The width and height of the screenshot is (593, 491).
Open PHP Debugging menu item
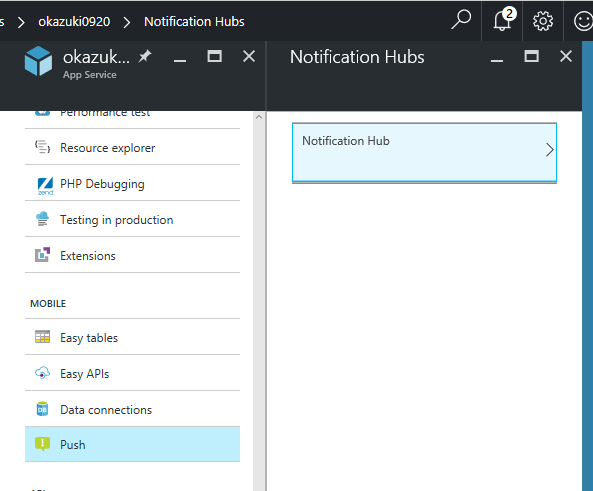click(132, 183)
